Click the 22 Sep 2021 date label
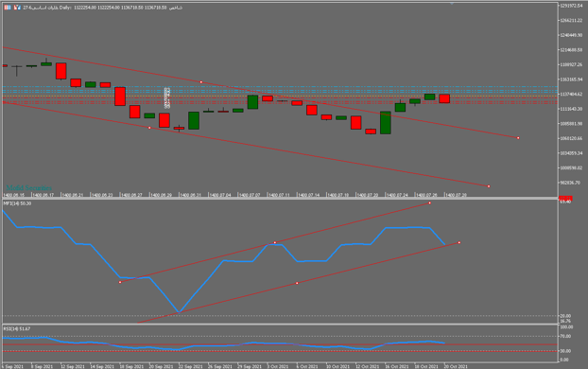Screen dimensions: 588x369 [191, 366]
